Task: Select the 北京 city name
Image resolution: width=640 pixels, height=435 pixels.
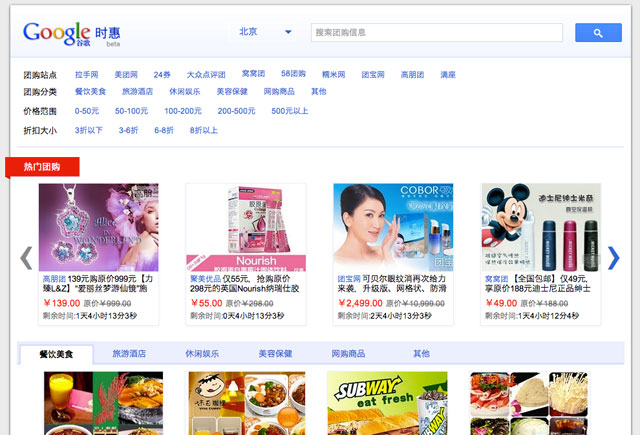Action: tap(248, 31)
